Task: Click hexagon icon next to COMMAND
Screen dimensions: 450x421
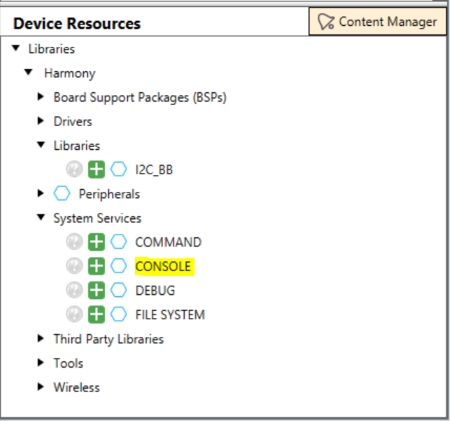Action: pos(118,242)
